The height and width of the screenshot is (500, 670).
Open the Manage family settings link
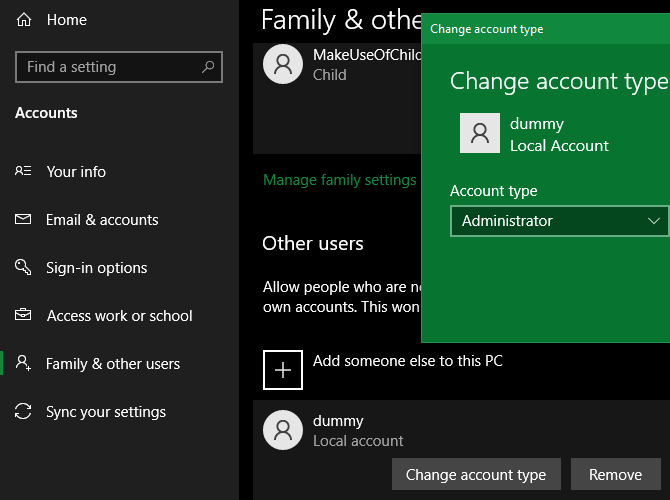coord(339,180)
